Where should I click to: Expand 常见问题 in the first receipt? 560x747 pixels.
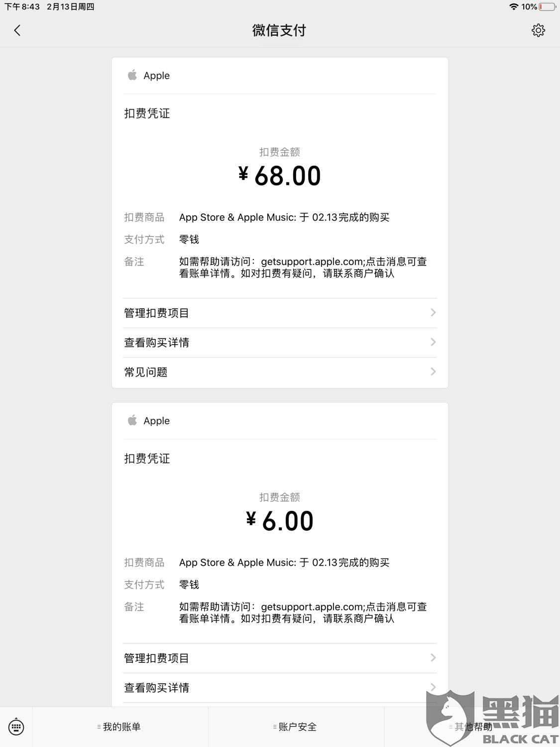coord(280,372)
